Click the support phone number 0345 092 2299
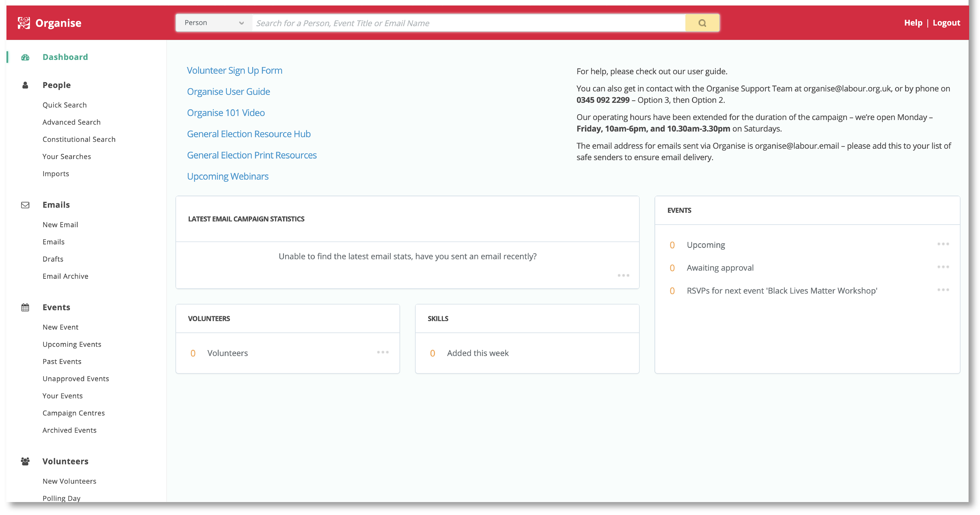 tap(603, 100)
